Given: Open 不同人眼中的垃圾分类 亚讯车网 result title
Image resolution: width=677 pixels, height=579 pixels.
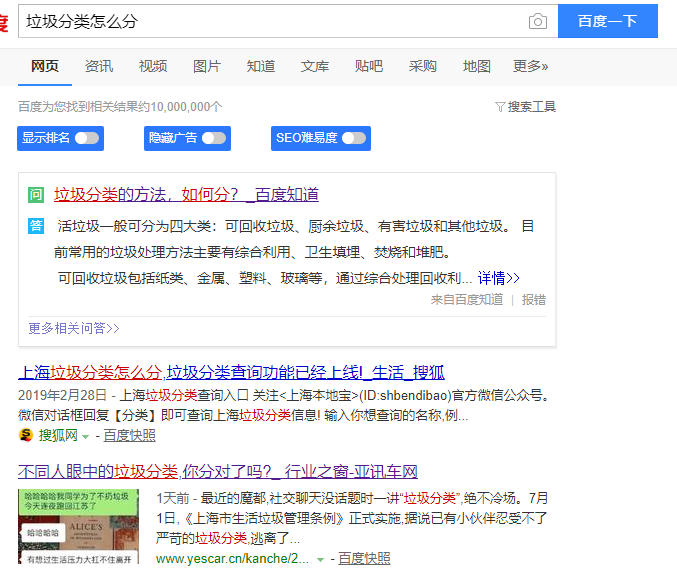Looking at the screenshot, I should point(218,472).
